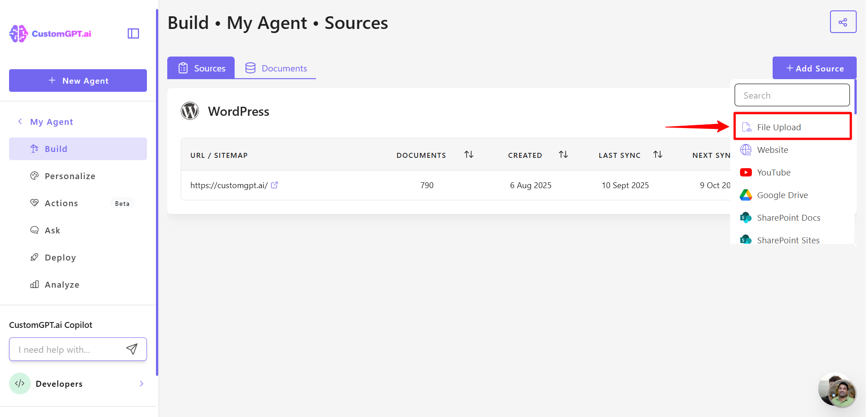Click the source dropdown scrollbar
The width and height of the screenshot is (868, 417).
pyautogui.click(x=855, y=96)
